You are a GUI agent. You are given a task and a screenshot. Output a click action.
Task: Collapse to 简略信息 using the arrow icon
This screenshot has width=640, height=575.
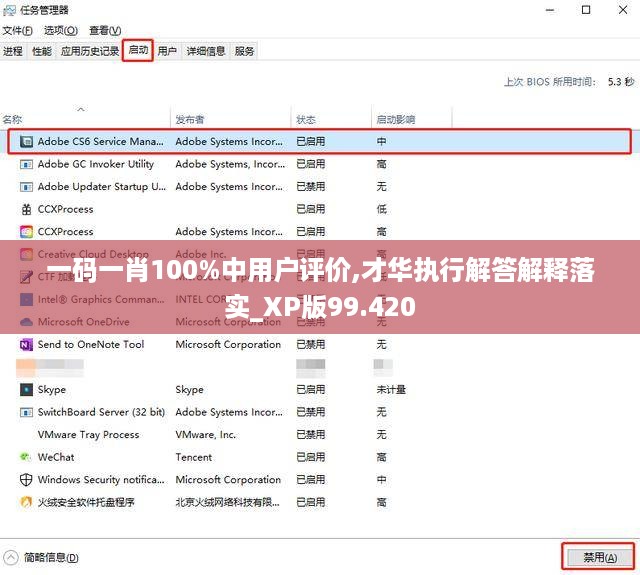click(x=11, y=557)
